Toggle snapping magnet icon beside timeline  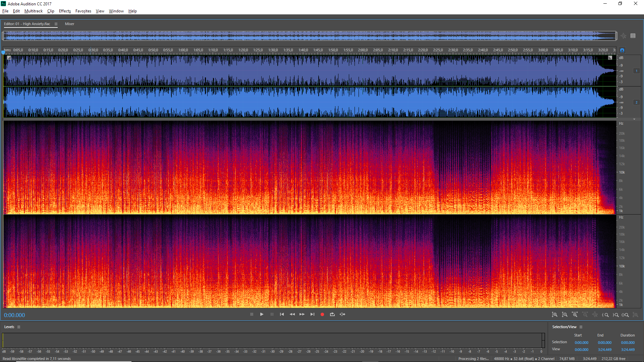pyautogui.click(x=622, y=50)
